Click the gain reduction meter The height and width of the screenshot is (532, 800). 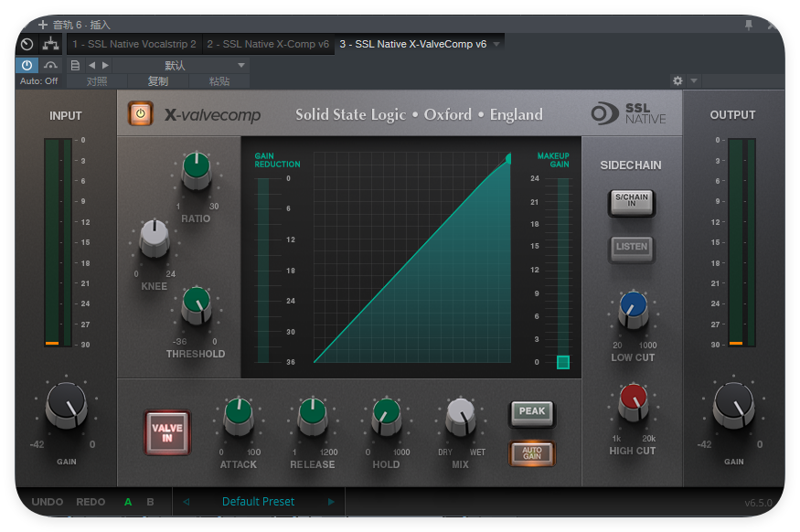263,271
